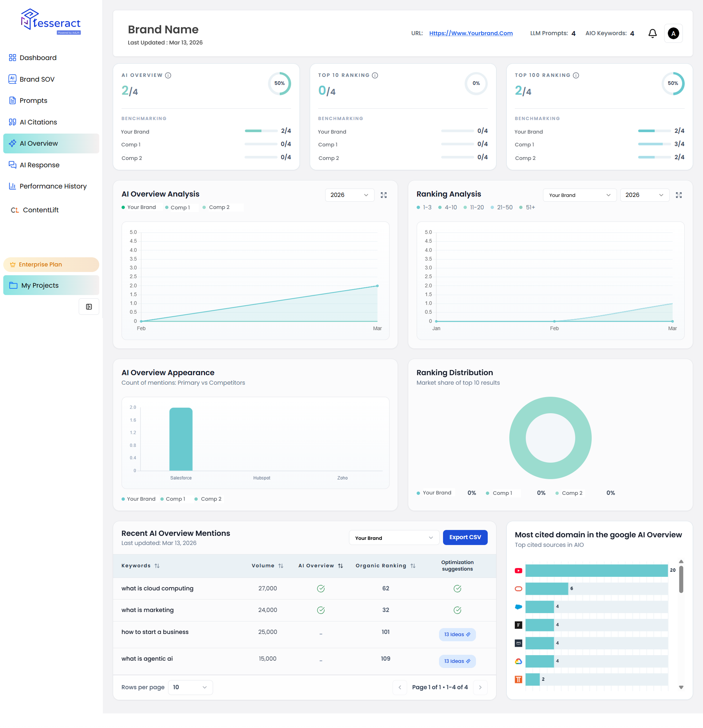This screenshot has height=728, width=703.
Task: Sort the table by Organic Ranking
Action: 413,566
